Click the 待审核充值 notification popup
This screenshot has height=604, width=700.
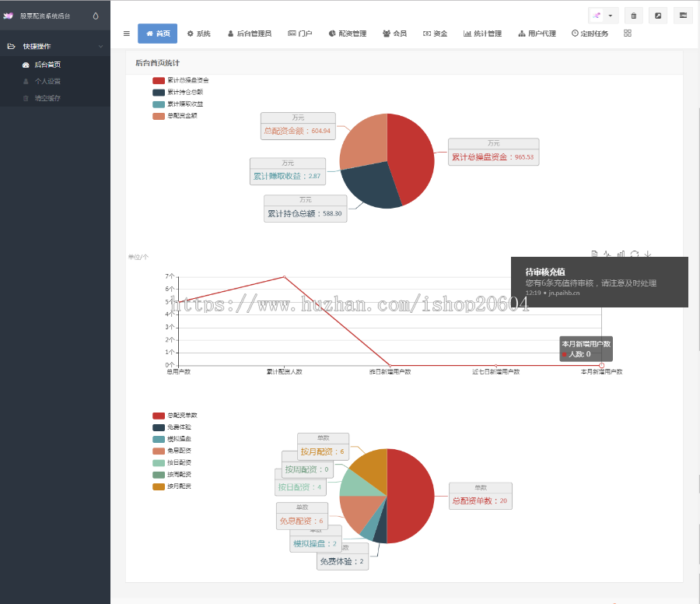(x=599, y=282)
